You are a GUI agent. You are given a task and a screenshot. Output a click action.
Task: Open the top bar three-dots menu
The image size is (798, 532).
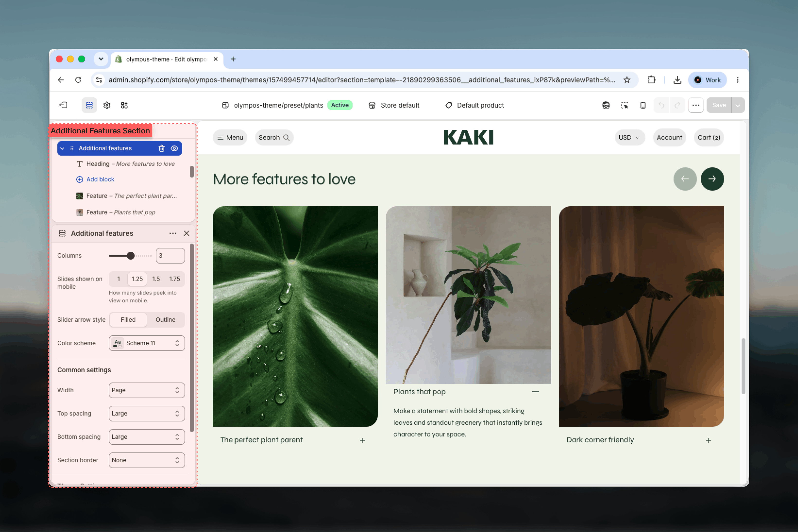696,105
